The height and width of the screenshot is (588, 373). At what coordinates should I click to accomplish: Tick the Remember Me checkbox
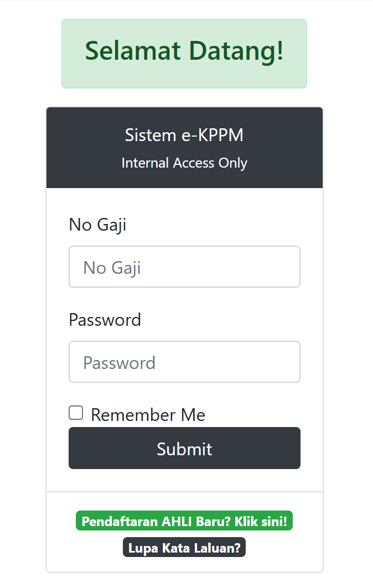coord(76,413)
